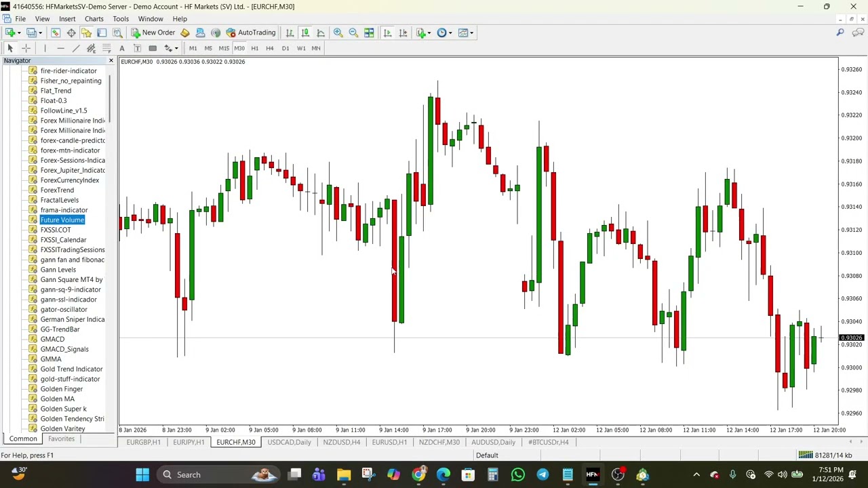Image resolution: width=868 pixels, height=488 pixels.
Task: Zoom in on the chart
Action: click(338, 33)
